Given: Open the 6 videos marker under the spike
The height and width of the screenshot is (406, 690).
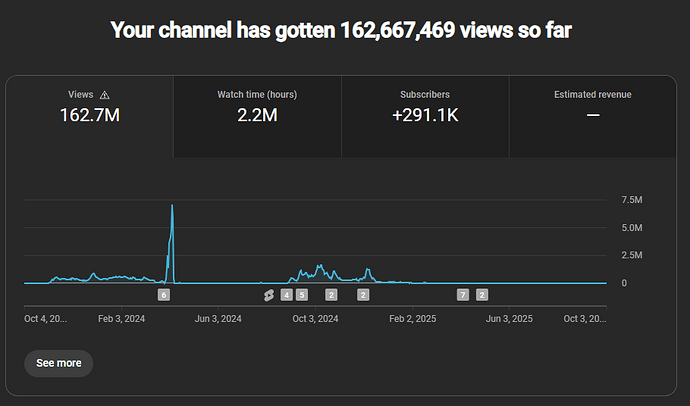Looking at the screenshot, I should [164, 295].
